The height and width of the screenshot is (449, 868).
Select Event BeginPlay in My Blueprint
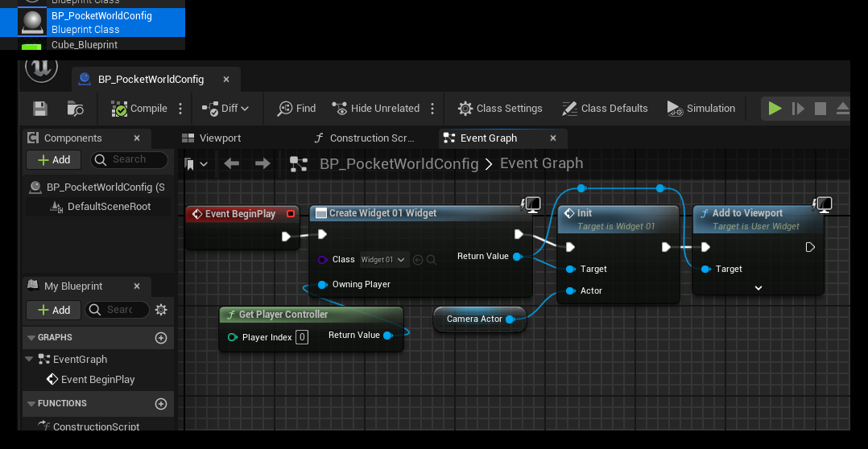click(x=91, y=379)
